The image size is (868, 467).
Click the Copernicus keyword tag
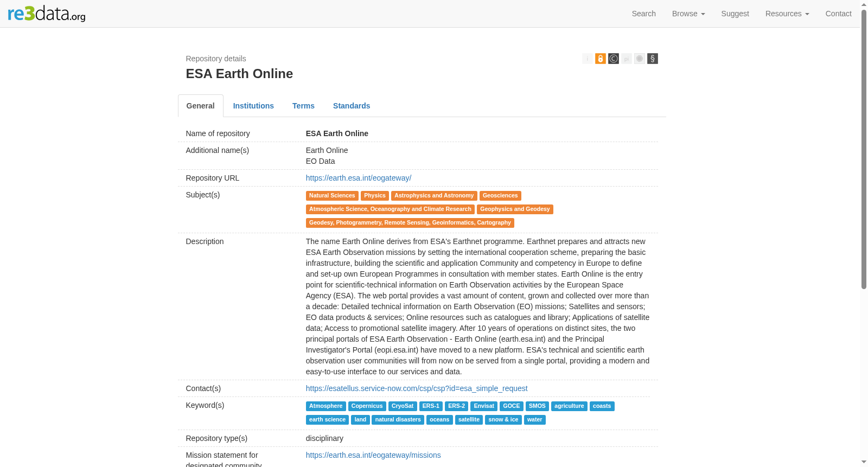[367, 406]
